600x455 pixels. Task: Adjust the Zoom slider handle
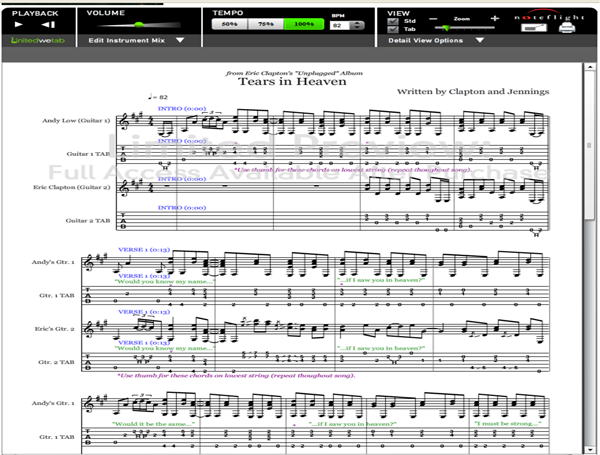pos(446,28)
